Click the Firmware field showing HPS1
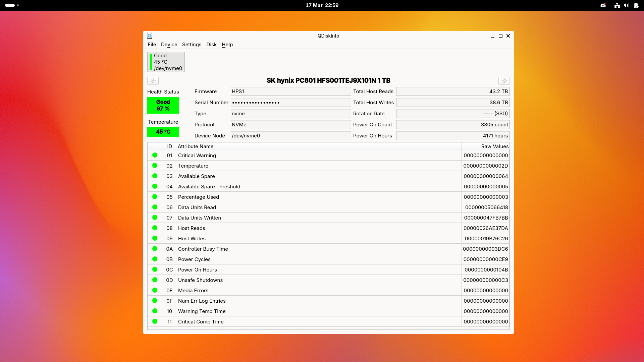 [291, 92]
